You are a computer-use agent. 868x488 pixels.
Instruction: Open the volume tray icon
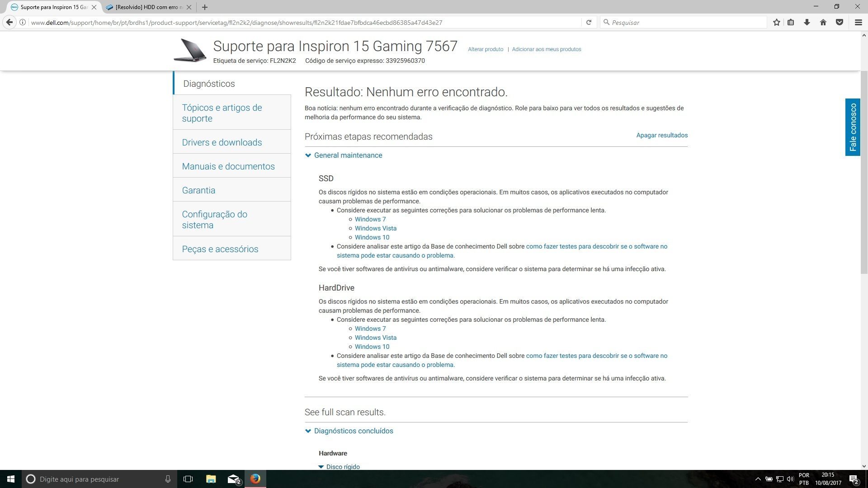tap(790, 479)
